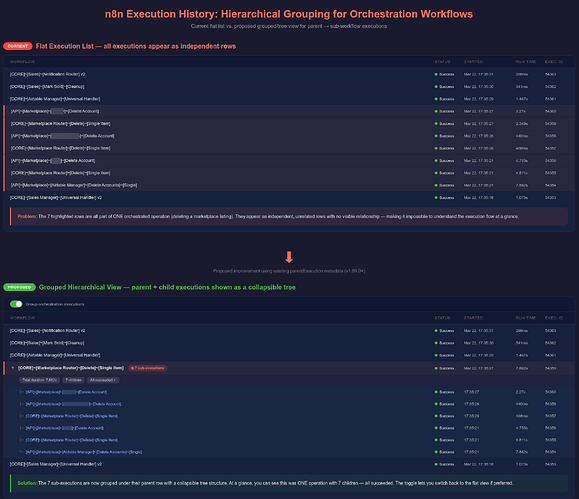
Task: Open grouped child Marketplace Router row with 498ms
Action: [x=289, y=416]
